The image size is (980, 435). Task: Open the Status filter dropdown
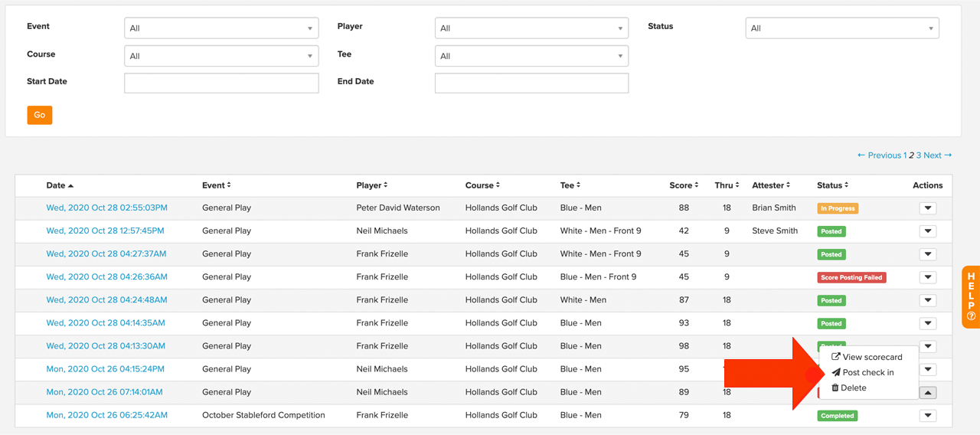(x=842, y=28)
